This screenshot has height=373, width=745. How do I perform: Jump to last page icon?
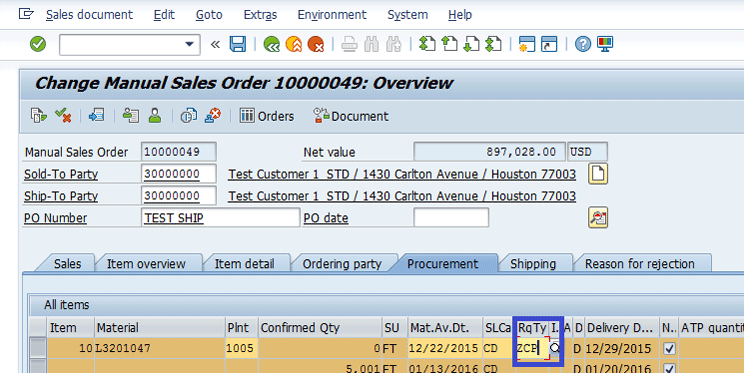coord(493,44)
